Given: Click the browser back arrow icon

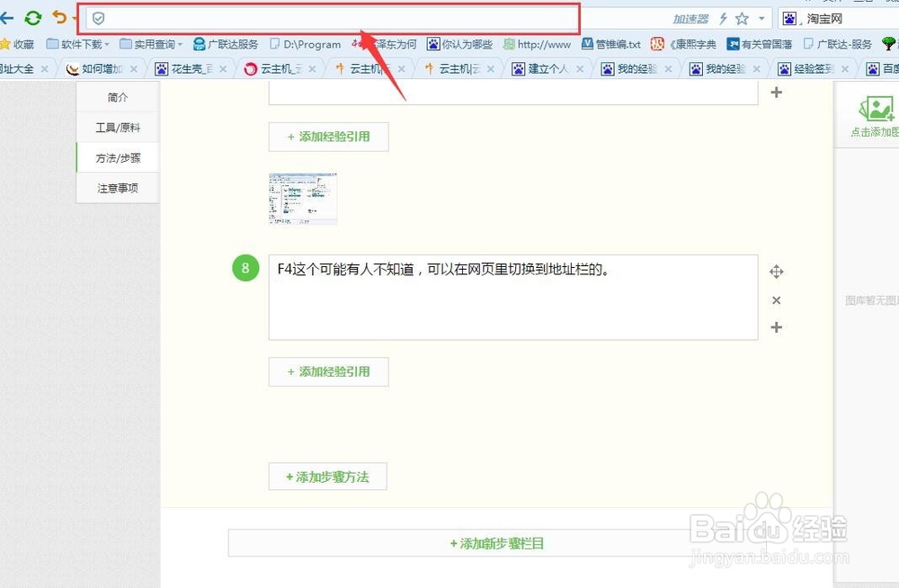Looking at the screenshot, I should tap(7, 16).
